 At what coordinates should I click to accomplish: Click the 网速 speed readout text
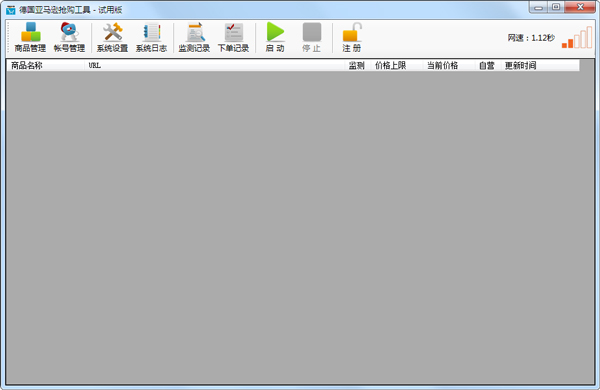coord(531,38)
